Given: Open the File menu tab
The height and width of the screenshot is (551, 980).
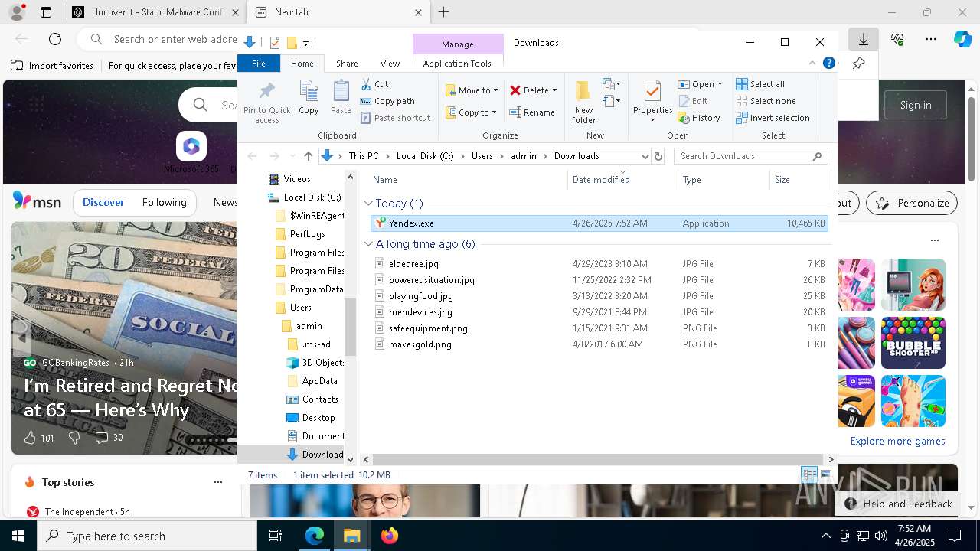Looking at the screenshot, I should 259,64.
